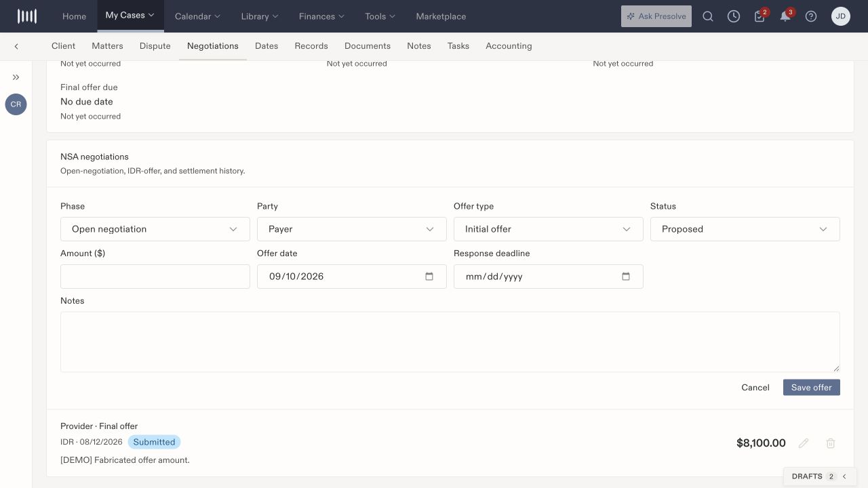
Task: Go to the Home menu item
Action: click(74, 16)
